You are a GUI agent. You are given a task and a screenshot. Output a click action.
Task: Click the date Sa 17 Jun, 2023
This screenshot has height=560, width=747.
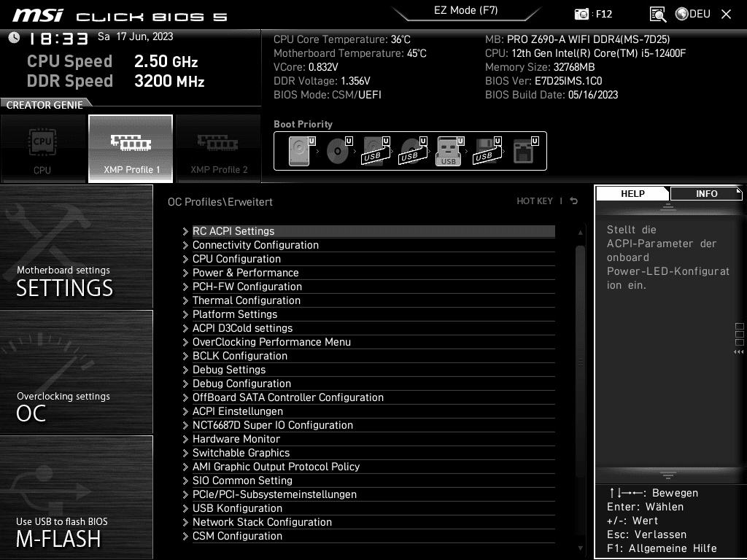(x=135, y=36)
